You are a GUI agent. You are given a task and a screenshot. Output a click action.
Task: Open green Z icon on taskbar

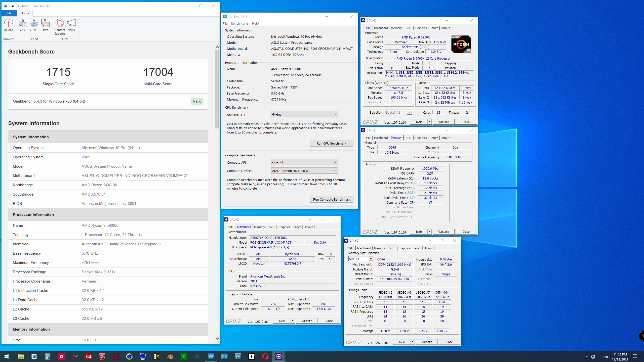point(184,356)
